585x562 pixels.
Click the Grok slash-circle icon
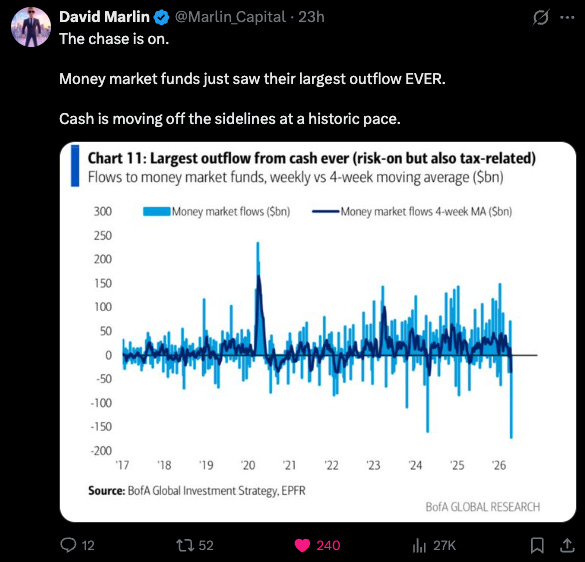(x=541, y=17)
